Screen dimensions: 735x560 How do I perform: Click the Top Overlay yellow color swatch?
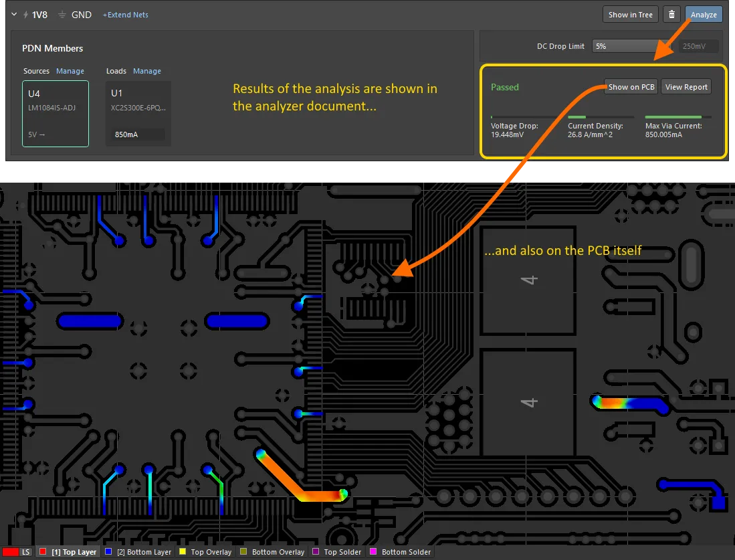point(182,553)
